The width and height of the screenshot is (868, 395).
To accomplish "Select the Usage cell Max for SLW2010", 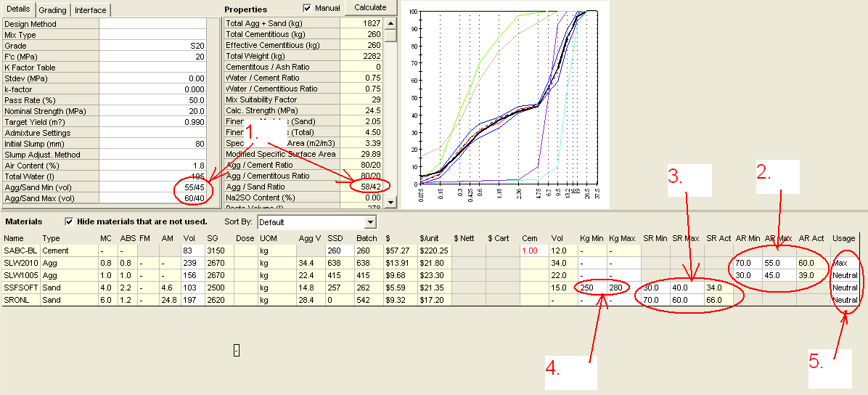I will point(846,263).
